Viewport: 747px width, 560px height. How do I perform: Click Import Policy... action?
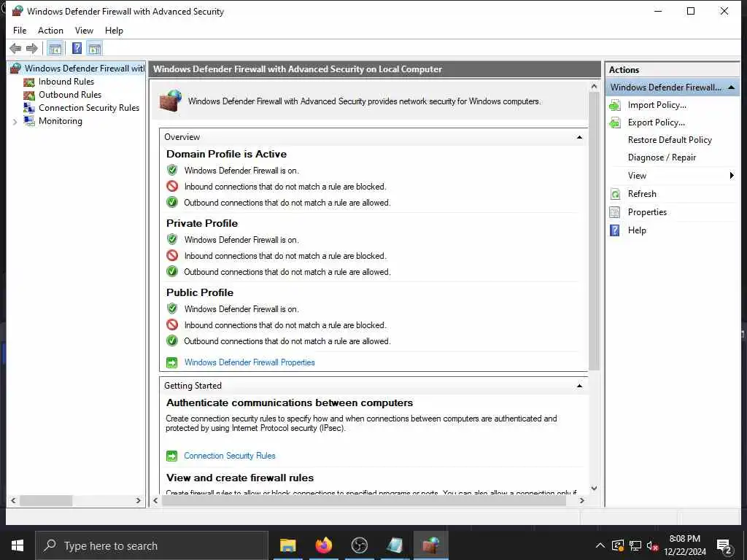(657, 105)
